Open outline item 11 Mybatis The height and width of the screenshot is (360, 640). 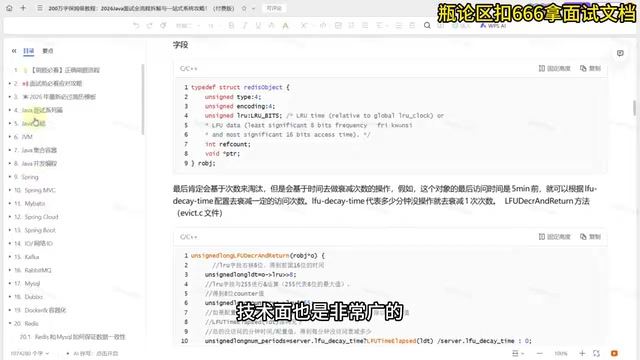[29, 203]
